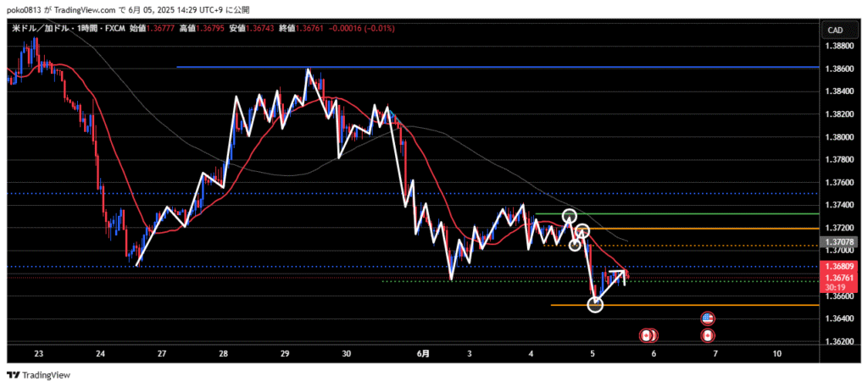Click the gray price label 1.37078
The width and height of the screenshot is (868, 387).
point(837,243)
